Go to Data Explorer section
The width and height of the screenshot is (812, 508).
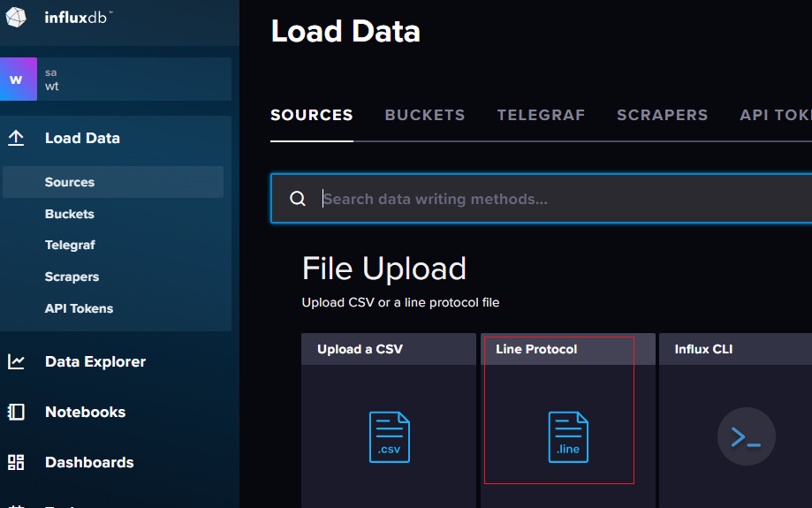point(95,361)
